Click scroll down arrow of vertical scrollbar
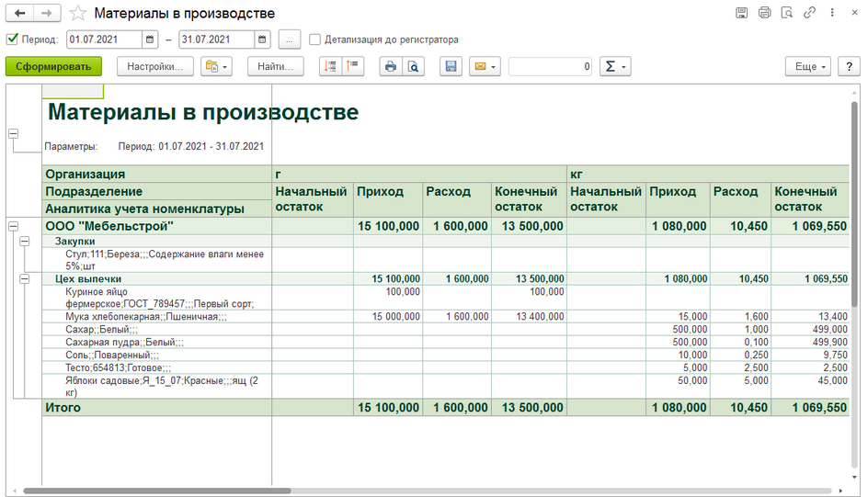Screen dimensions: 868x497 coord(855,477)
